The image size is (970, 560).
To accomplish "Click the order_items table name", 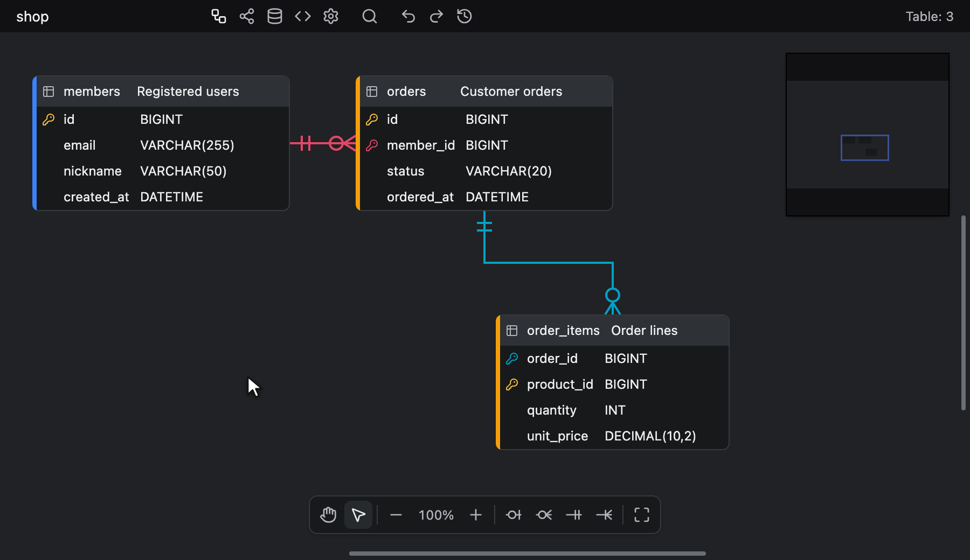I will [x=563, y=331].
